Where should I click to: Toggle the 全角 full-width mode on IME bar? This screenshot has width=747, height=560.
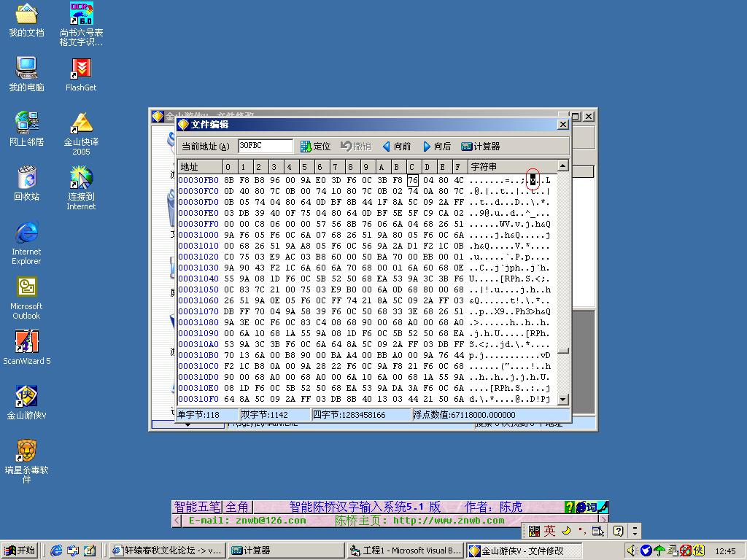pos(237,507)
